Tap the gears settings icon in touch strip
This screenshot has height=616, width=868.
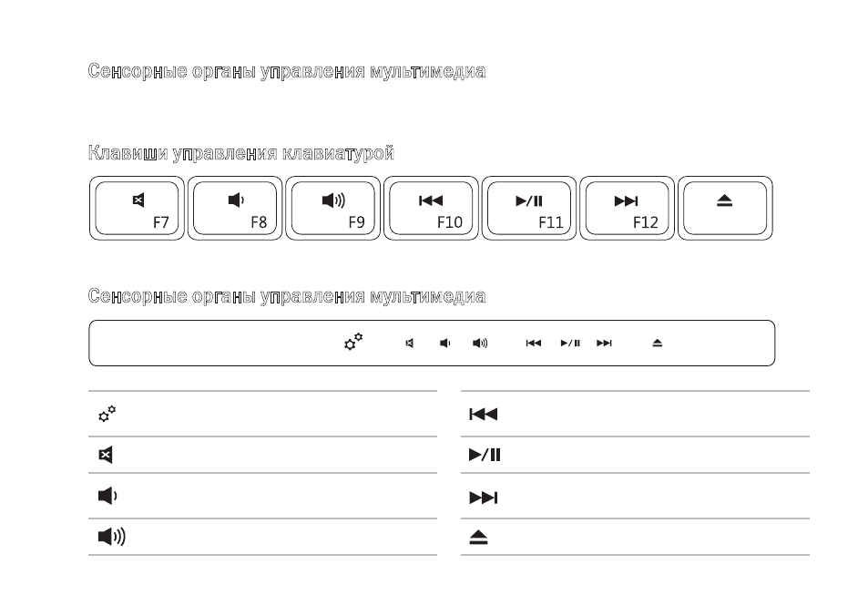353,342
